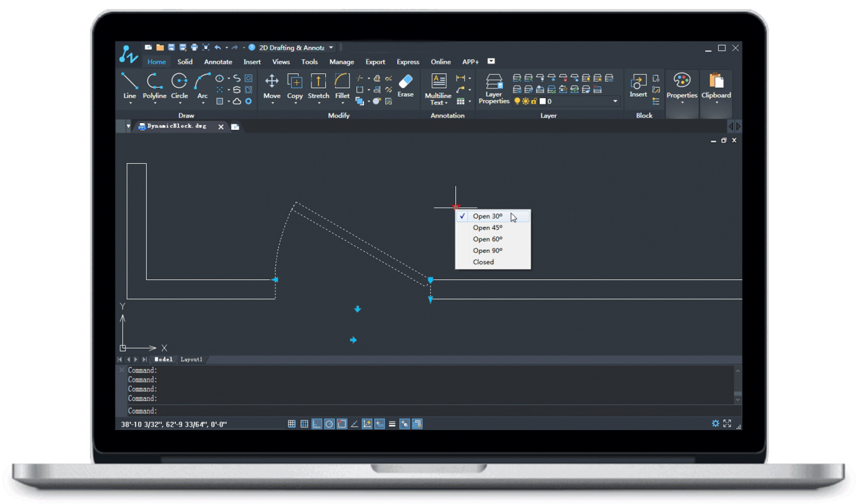
Task: Switch to the Layout1 tab
Action: (x=192, y=360)
